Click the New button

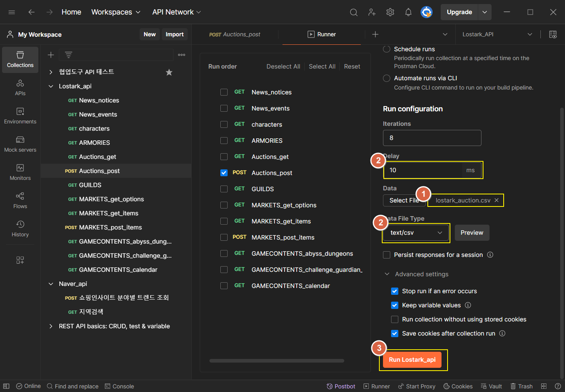pos(150,34)
